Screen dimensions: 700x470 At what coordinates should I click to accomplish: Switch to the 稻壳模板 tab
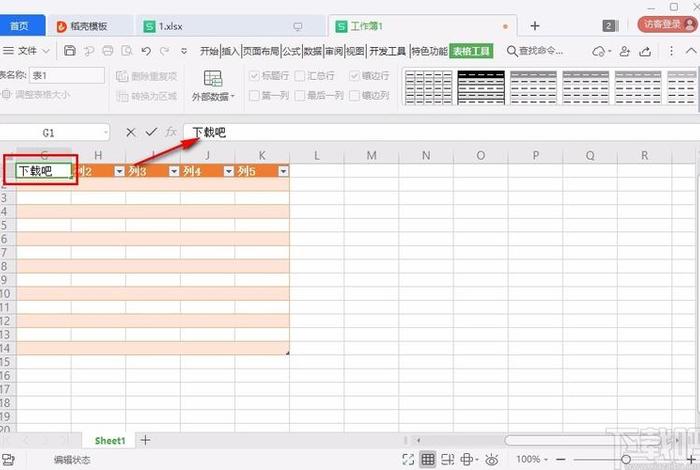point(89,26)
